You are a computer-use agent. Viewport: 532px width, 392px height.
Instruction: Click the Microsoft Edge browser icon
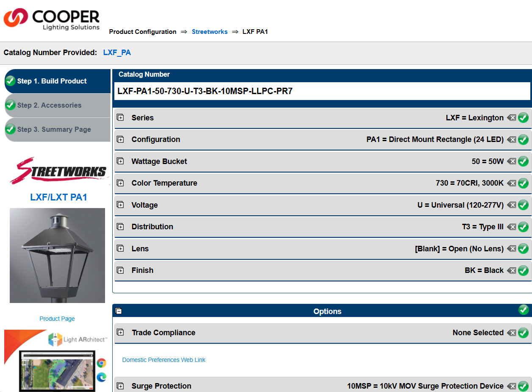[101, 377]
